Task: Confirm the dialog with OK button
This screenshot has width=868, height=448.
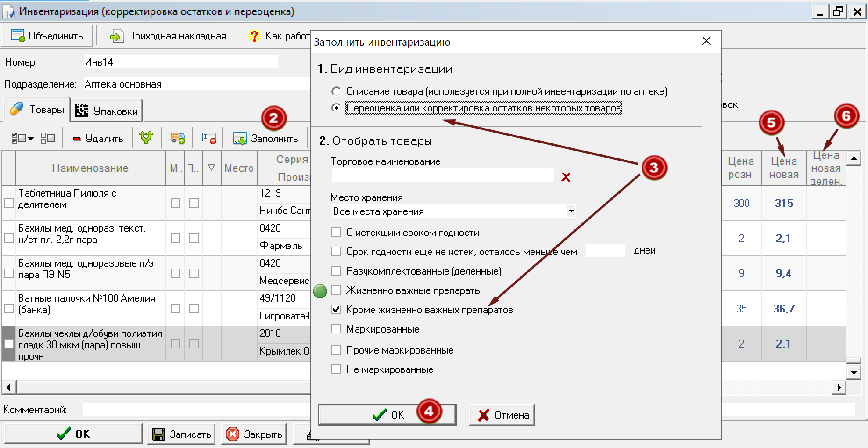Action: click(387, 414)
